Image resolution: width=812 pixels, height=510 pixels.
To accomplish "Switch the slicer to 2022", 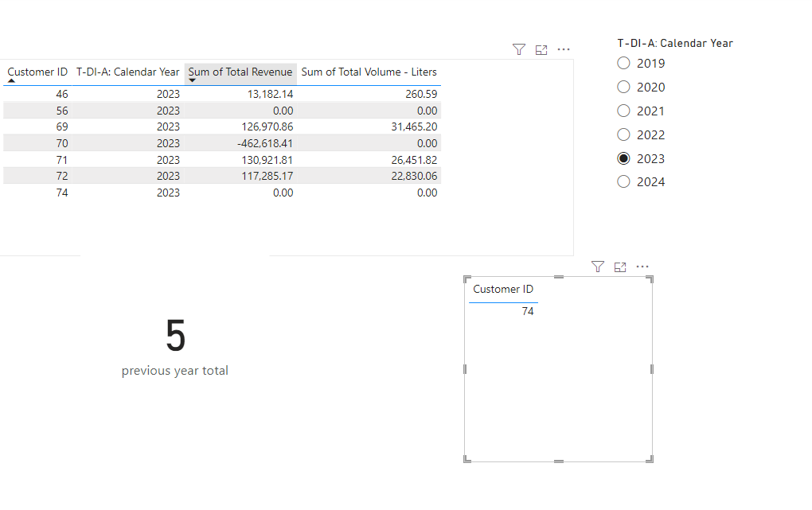I will (x=623, y=134).
